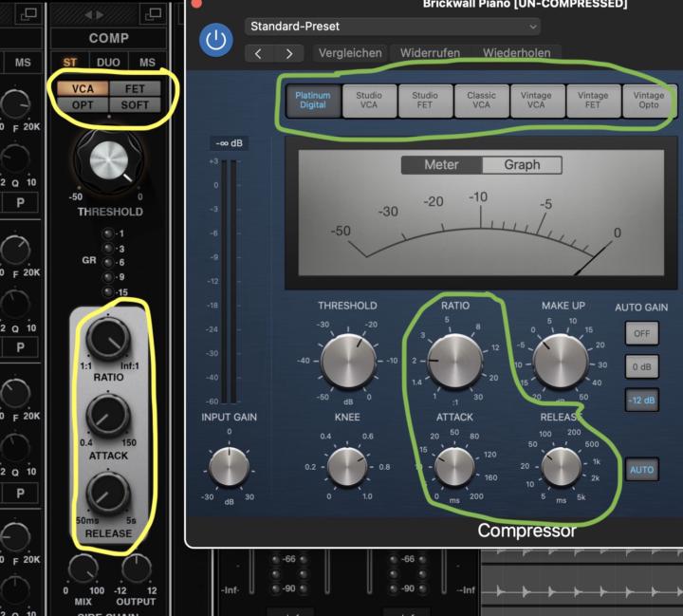Select VCA mode in COMP channel strip
The height and width of the screenshot is (616, 683).
83,89
